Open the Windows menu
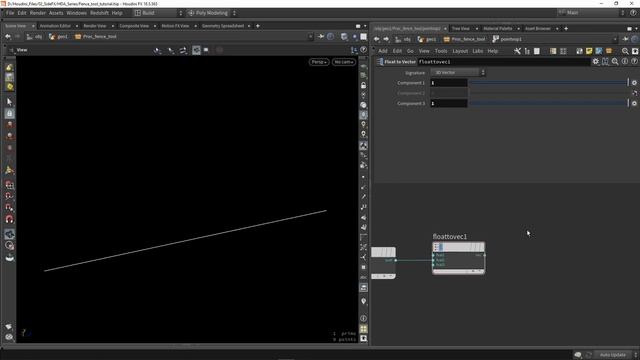 [x=76, y=13]
